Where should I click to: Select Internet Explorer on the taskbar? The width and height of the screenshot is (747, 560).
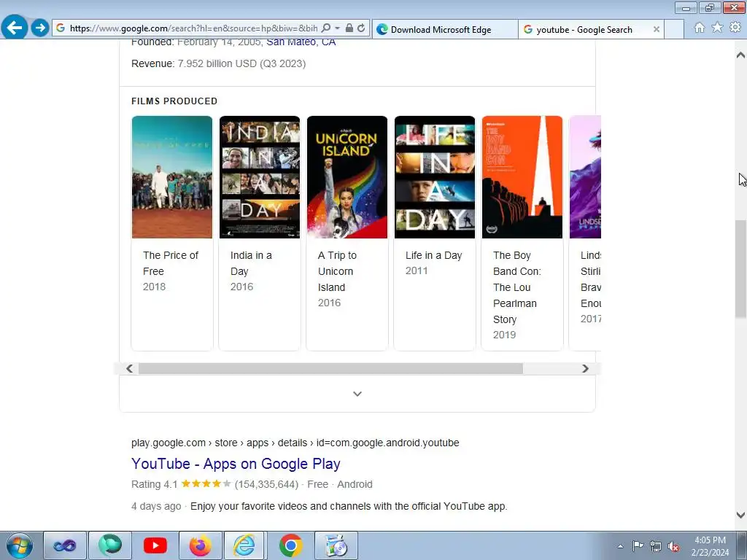pyautogui.click(x=244, y=545)
